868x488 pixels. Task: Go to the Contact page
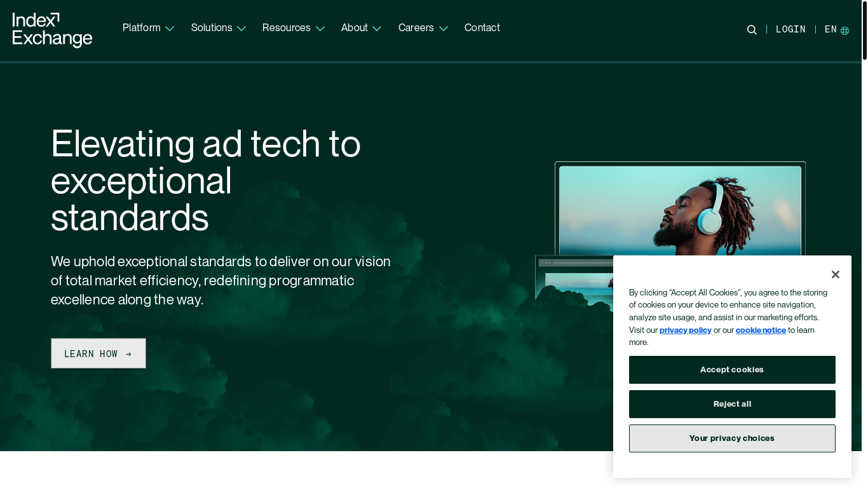point(482,28)
